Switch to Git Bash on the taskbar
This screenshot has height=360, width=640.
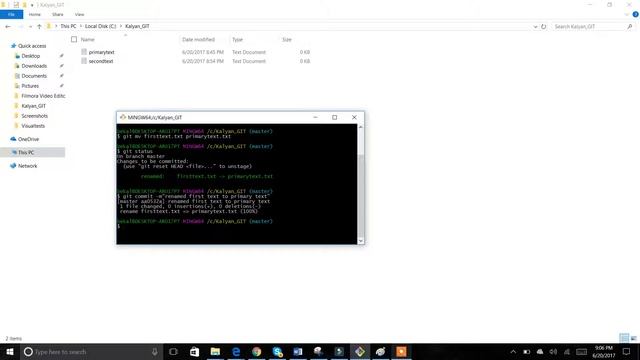[x=360, y=351]
